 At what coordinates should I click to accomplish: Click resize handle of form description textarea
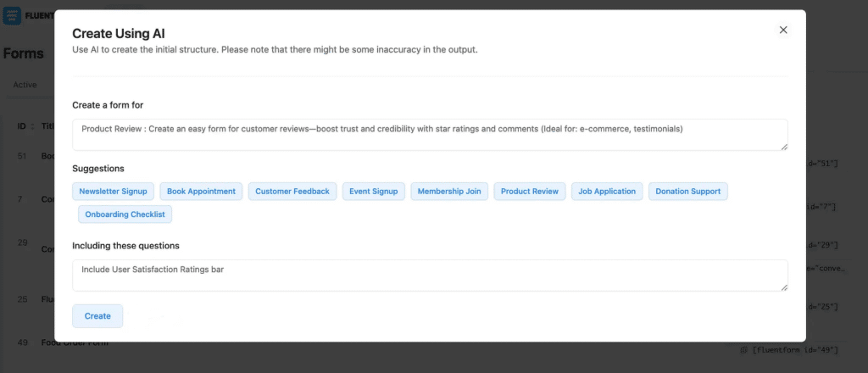point(783,147)
